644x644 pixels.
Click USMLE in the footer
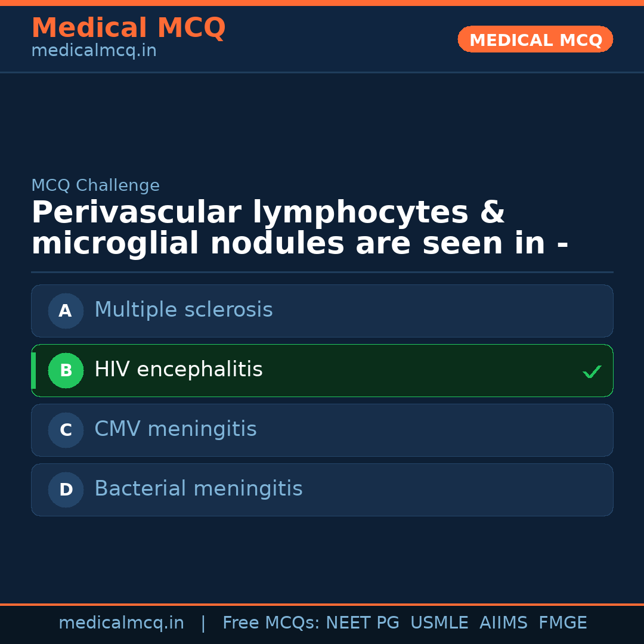[439, 623]
